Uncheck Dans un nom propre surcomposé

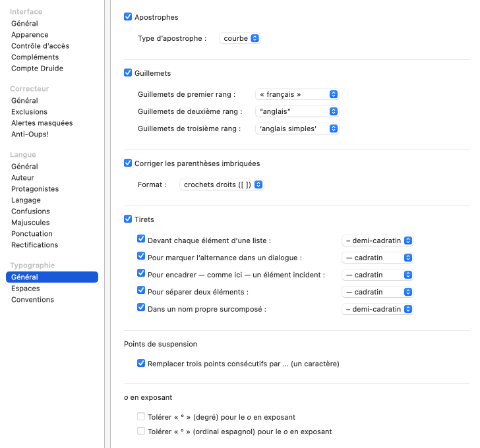141,307
